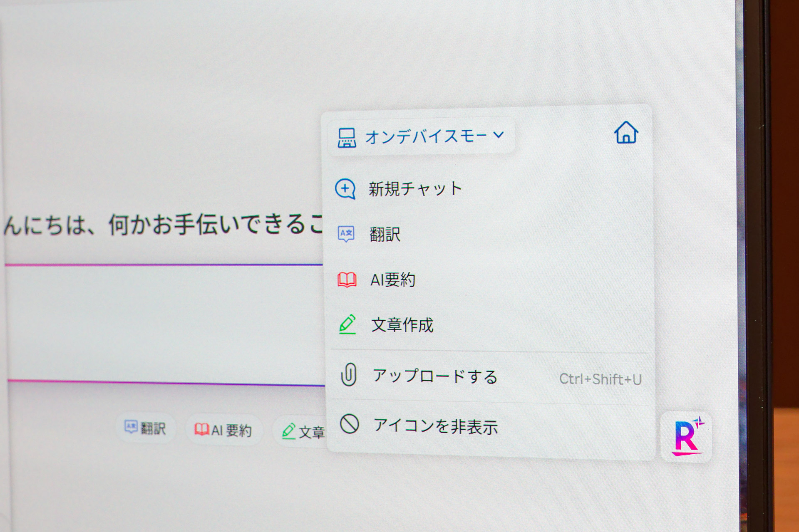Click the greeting text 何かお手伝いできるこ

coord(216,225)
